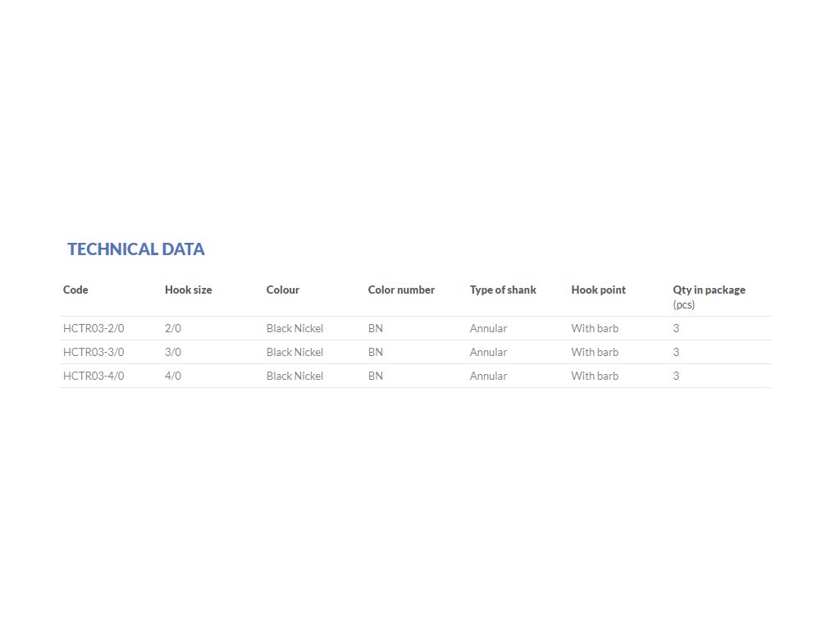Select hook size 4/0 cell
The width and height of the screenshot is (840, 630).
[x=172, y=376]
